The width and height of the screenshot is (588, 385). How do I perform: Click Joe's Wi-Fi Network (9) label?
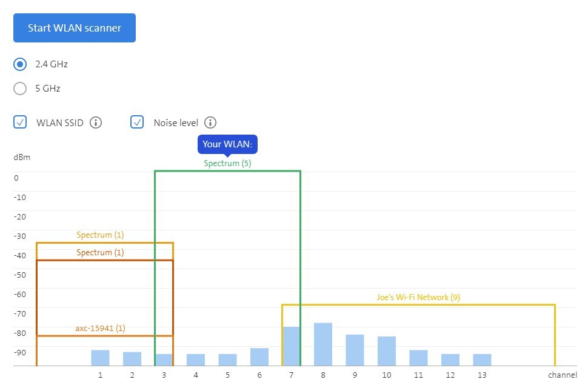pos(418,297)
